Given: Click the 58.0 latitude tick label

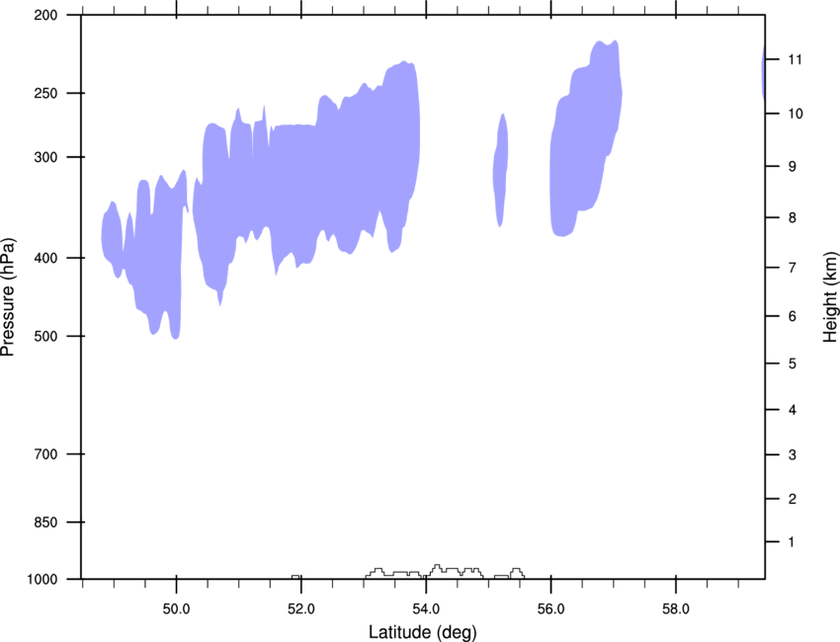Looking at the screenshot, I should (676, 608).
